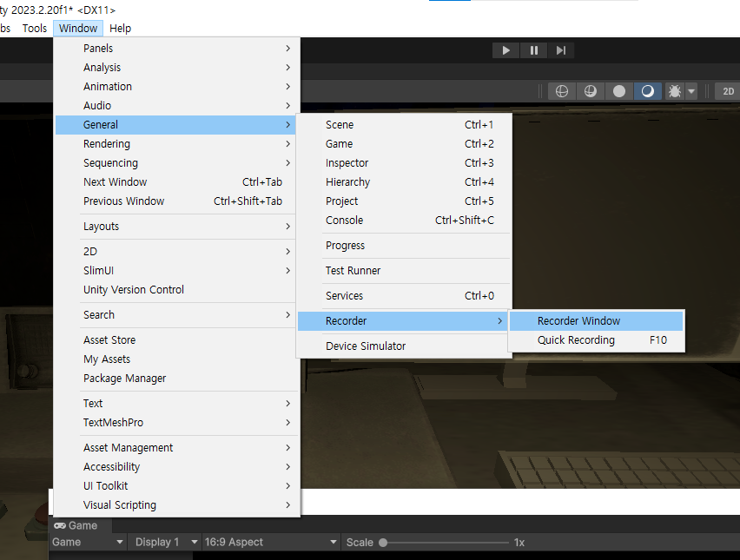Select the General menu entry
This screenshot has width=740, height=560.
click(x=177, y=124)
